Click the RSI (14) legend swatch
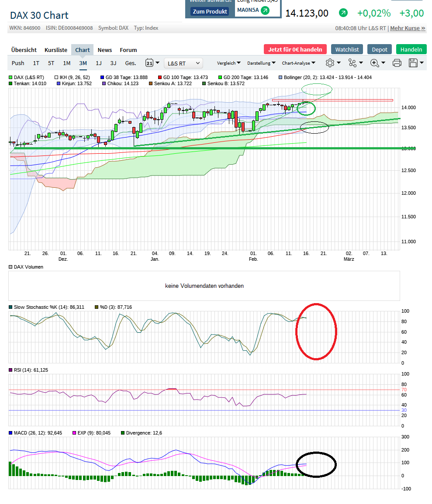 [10, 370]
